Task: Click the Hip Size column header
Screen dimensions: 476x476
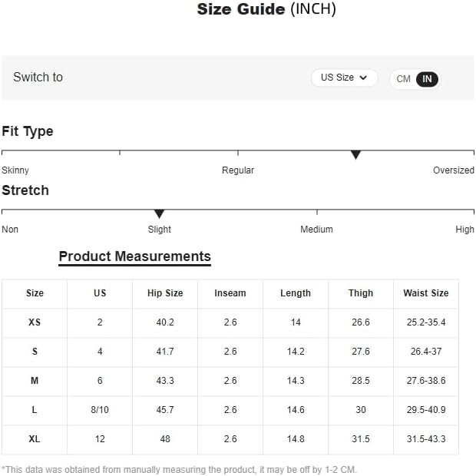Action: (165, 293)
